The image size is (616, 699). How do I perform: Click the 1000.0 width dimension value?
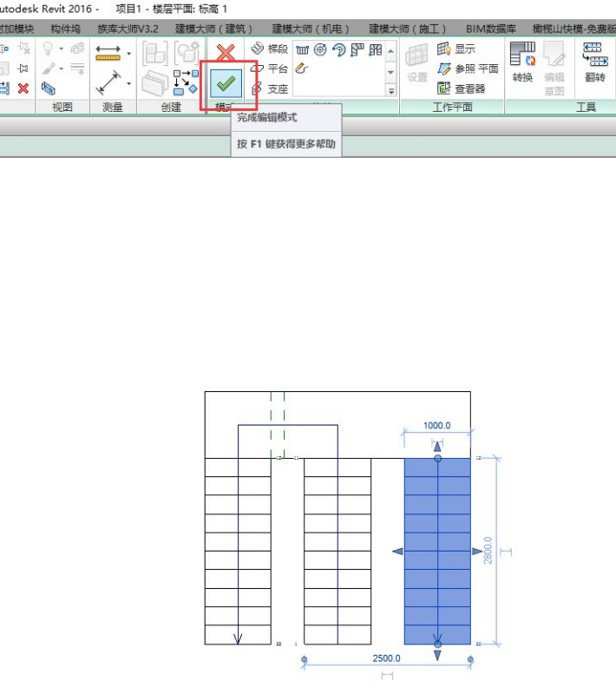coord(436,426)
